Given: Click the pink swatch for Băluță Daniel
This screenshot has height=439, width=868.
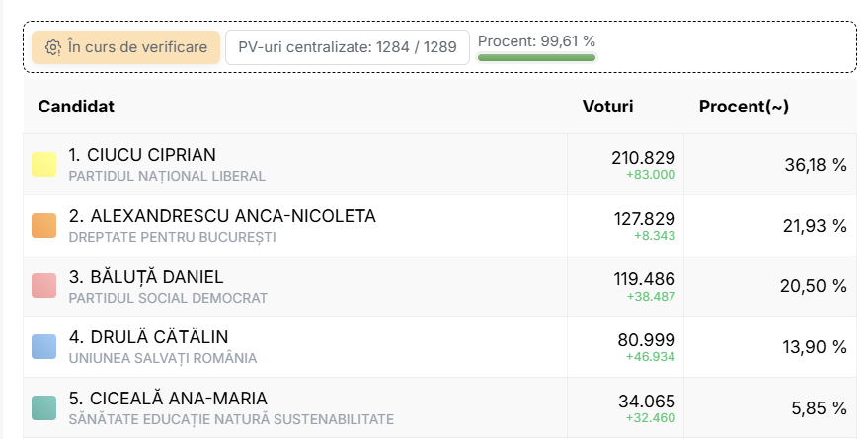Looking at the screenshot, I should click(43, 286).
